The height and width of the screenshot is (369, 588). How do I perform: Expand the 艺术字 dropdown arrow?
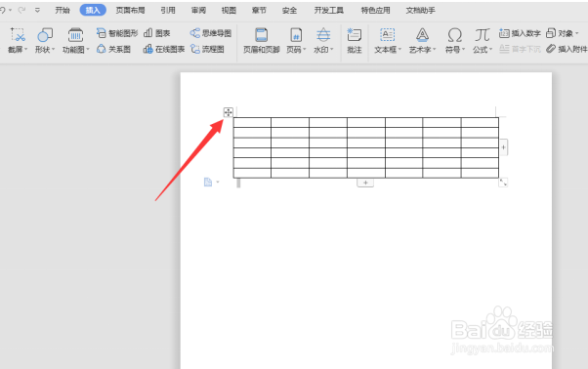435,50
